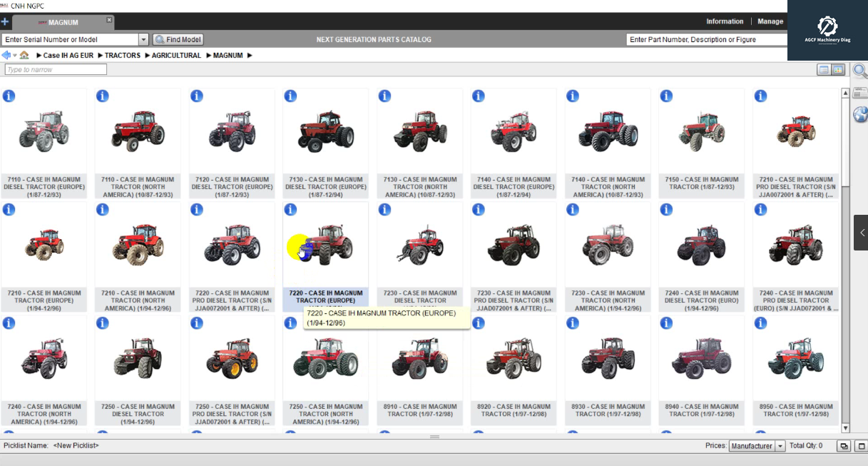The image size is (868, 466).
Task: Collapse the right side panel with the chevron
Action: [x=862, y=233]
